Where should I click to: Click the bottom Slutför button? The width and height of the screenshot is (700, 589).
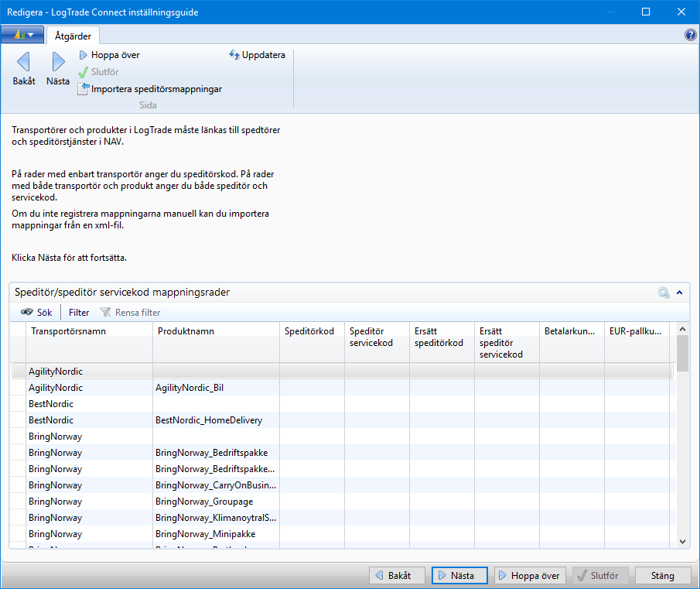point(600,576)
